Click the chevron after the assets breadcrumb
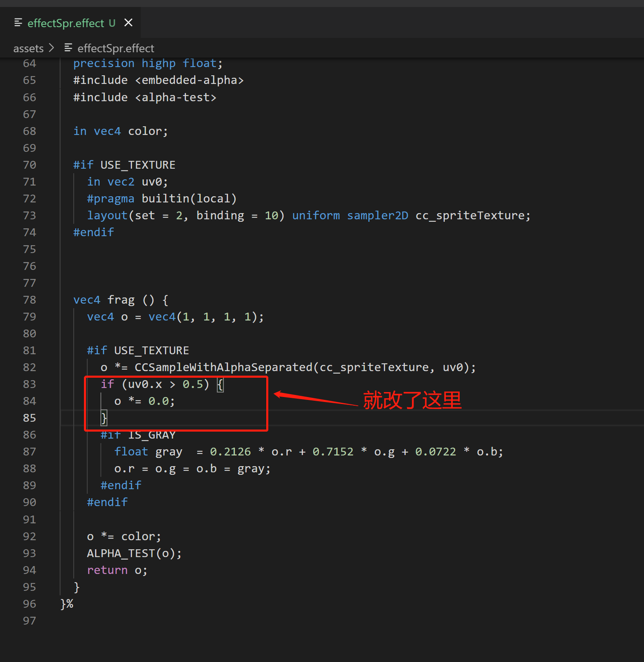 [51, 48]
